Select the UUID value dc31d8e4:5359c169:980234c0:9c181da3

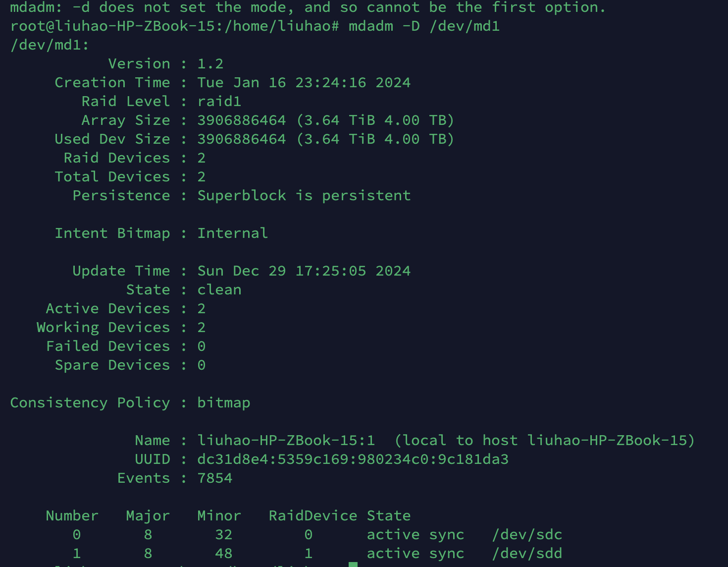353,459
